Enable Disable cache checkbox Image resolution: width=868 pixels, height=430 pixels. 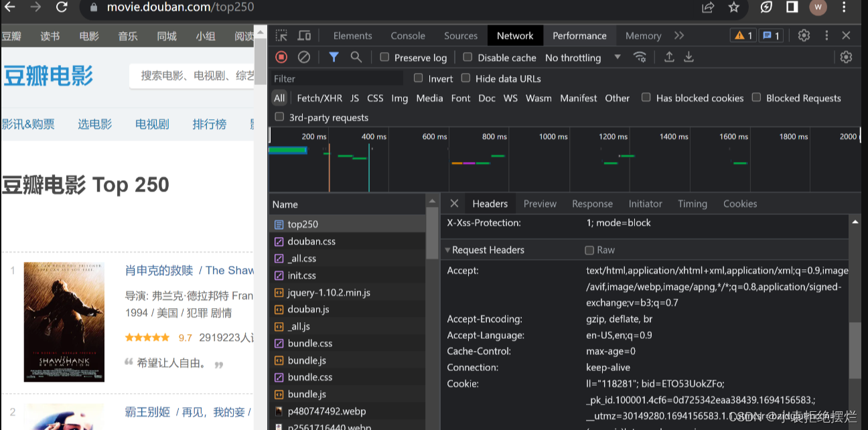[x=468, y=57]
